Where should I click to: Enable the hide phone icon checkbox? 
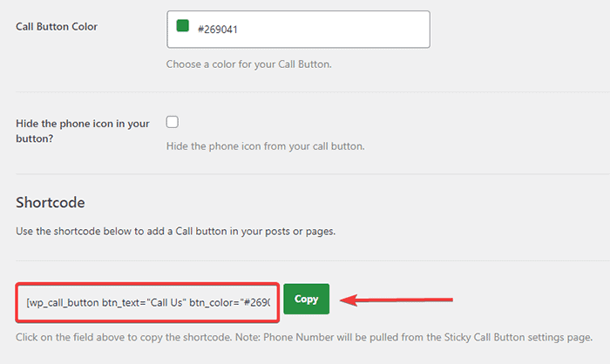(x=173, y=122)
